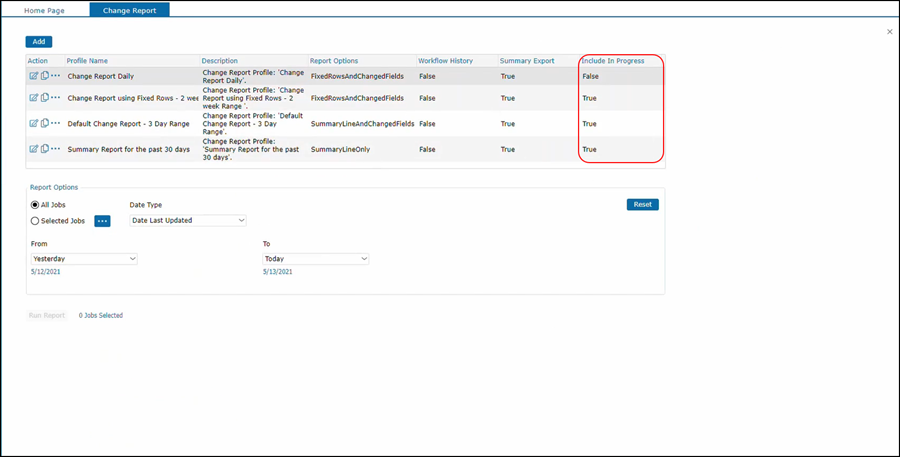Switch to the Home Page tab
The height and width of the screenshot is (457, 900).
click(x=45, y=10)
